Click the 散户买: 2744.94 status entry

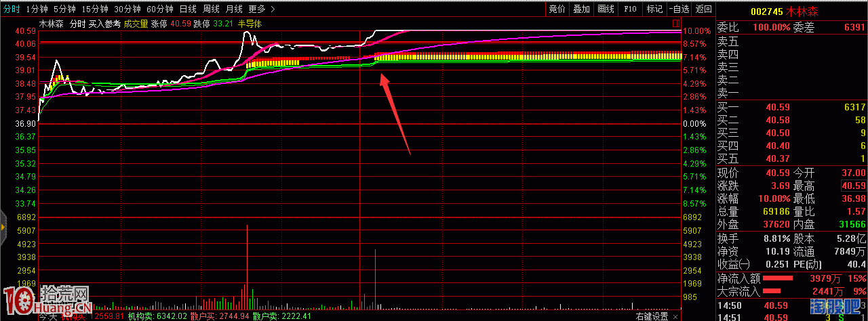coord(220,316)
